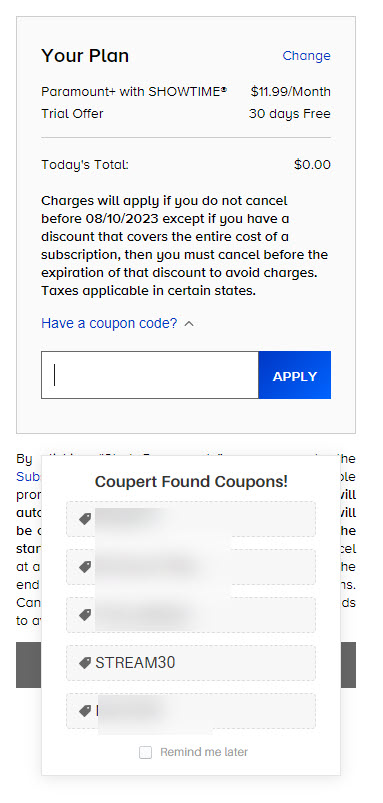Click the tag icon of the second coupon
Screen dimensions: 383x803
click(x=85, y=567)
